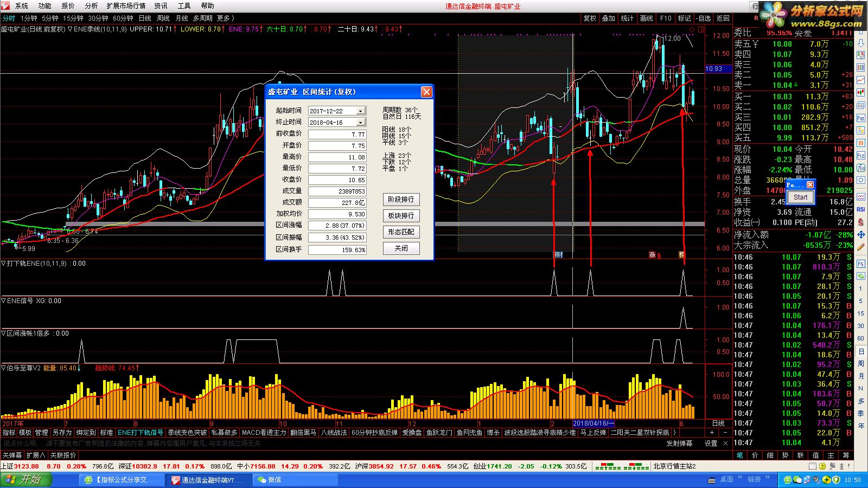Expand the 打下轨ENE indicator panel menu
Image resolution: width=868 pixels, height=488 pixels.
[4, 264]
